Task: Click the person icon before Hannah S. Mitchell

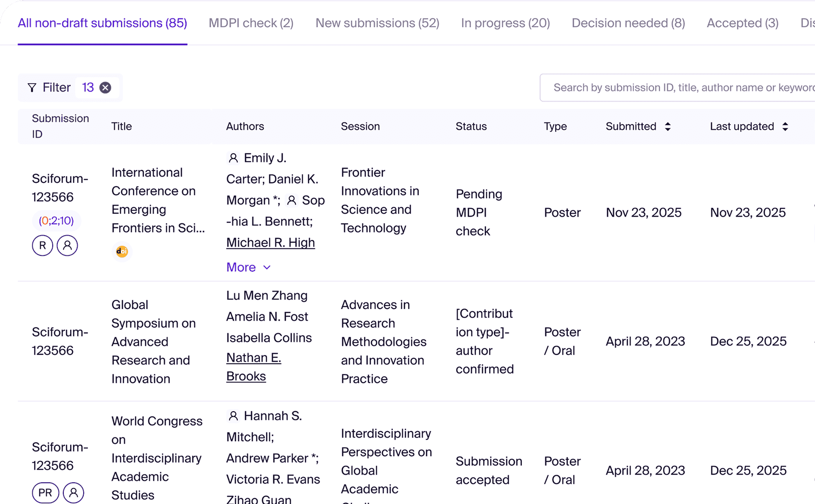Action: coord(233,416)
